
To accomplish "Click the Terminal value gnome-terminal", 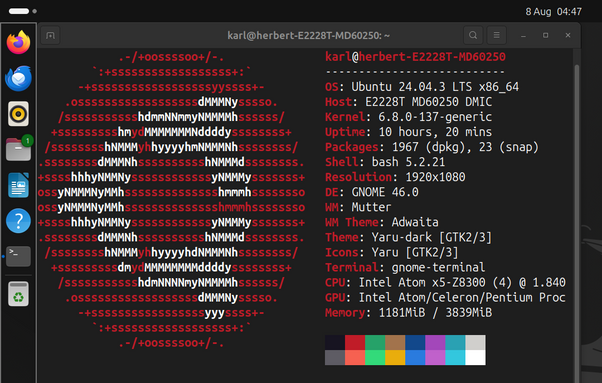I will click(438, 267).
